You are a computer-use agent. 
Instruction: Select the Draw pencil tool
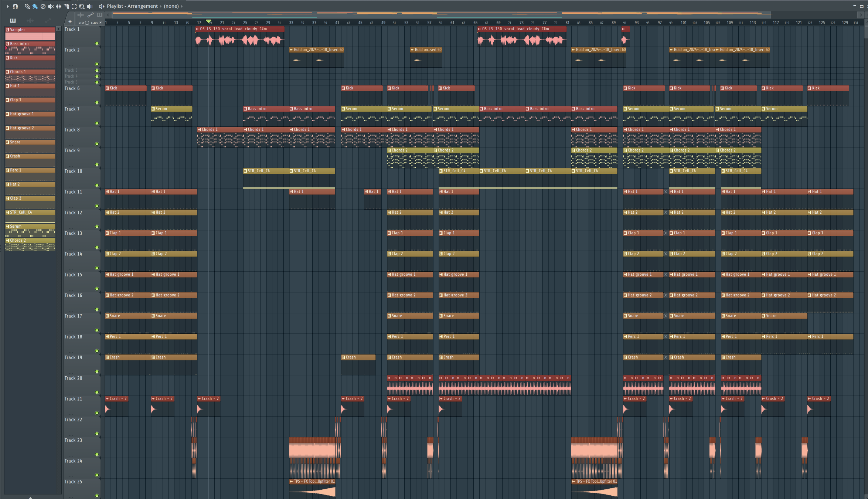pyautogui.click(x=27, y=6)
